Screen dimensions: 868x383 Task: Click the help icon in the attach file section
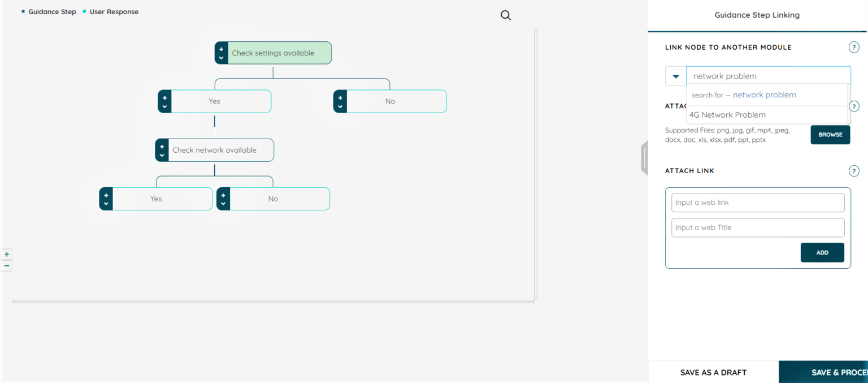pyautogui.click(x=854, y=106)
